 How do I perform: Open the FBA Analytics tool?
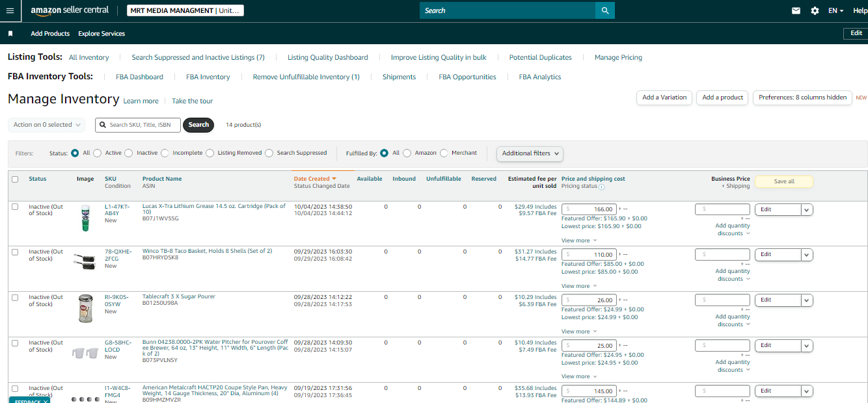click(540, 77)
